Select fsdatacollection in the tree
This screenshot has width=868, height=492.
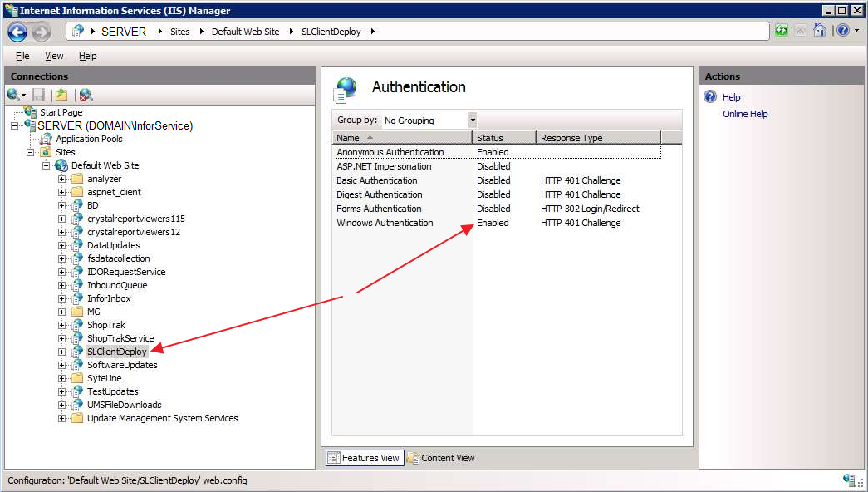(119, 258)
